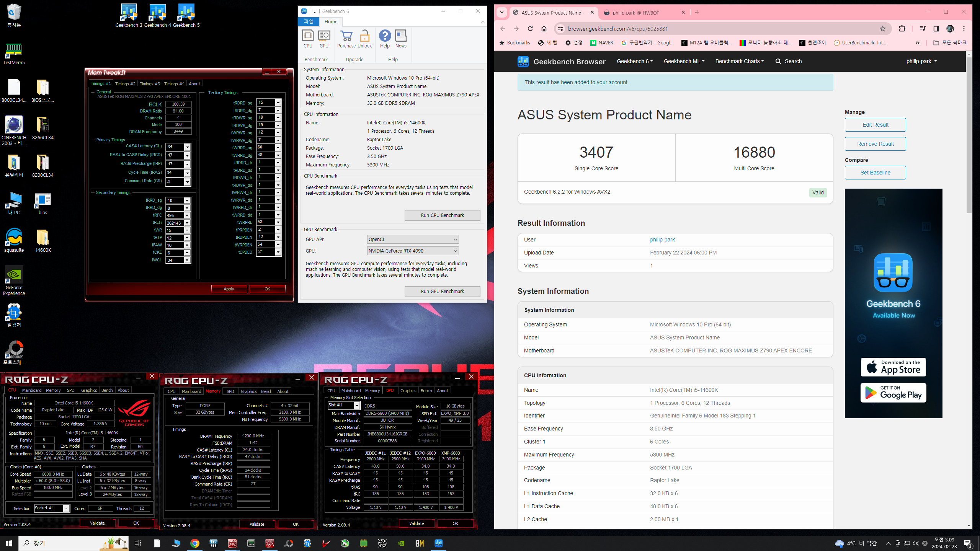Bookmark this page with the star icon
Image resolution: width=980 pixels, height=551 pixels.
(882, 29)
